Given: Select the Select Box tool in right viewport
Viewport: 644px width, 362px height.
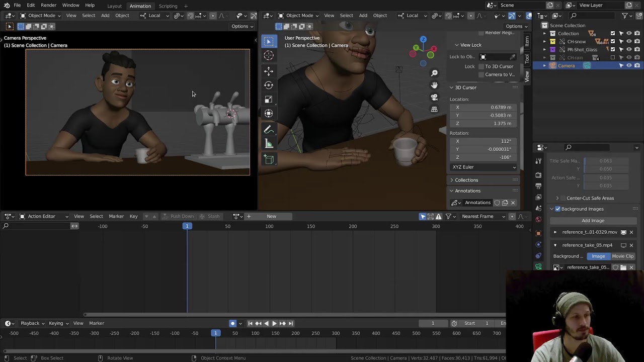Looking at the screenshot, I should click(269, 41).
